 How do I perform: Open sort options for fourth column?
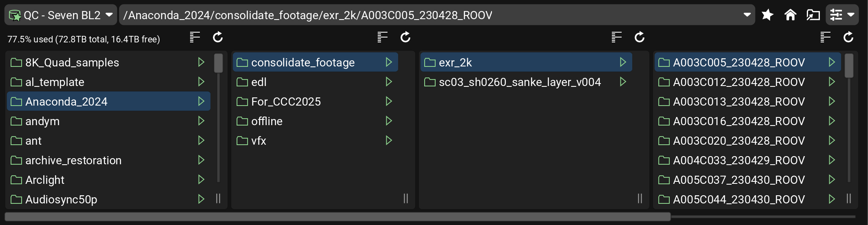coord(826,37)
